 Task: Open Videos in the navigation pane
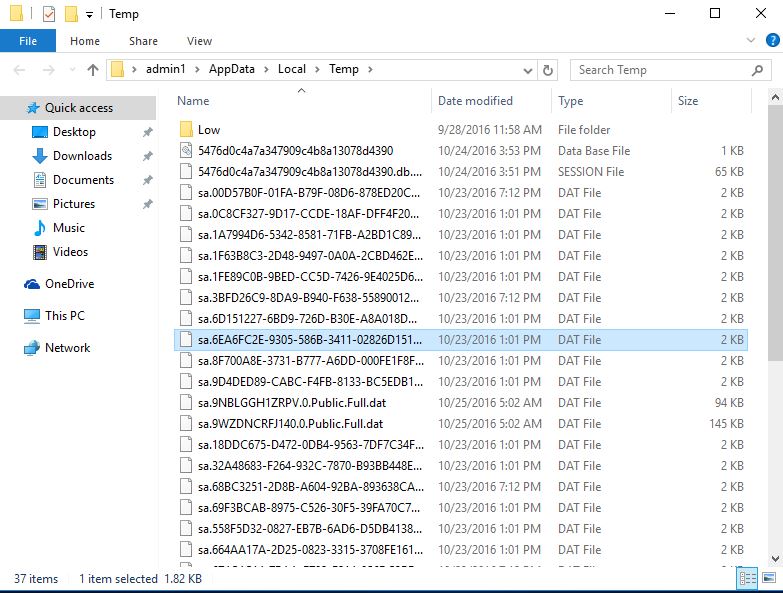70,252
